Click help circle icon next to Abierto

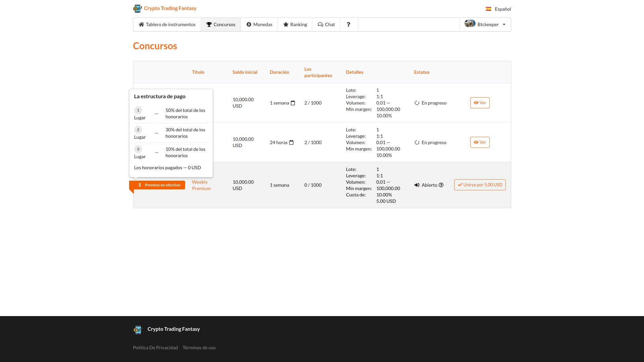(441, 185)
